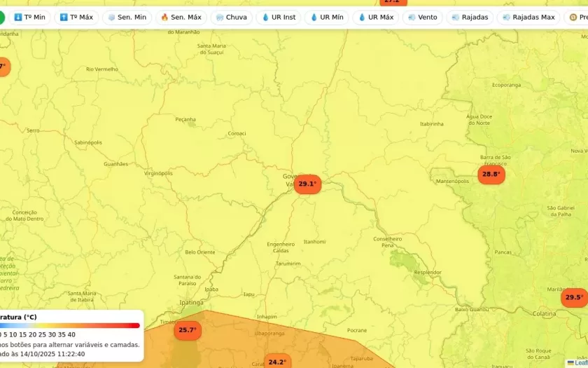This screenshot has width=588, height=368.
Task: Click the temperature legend gradient bar
Action: click(x=70, y=325)
